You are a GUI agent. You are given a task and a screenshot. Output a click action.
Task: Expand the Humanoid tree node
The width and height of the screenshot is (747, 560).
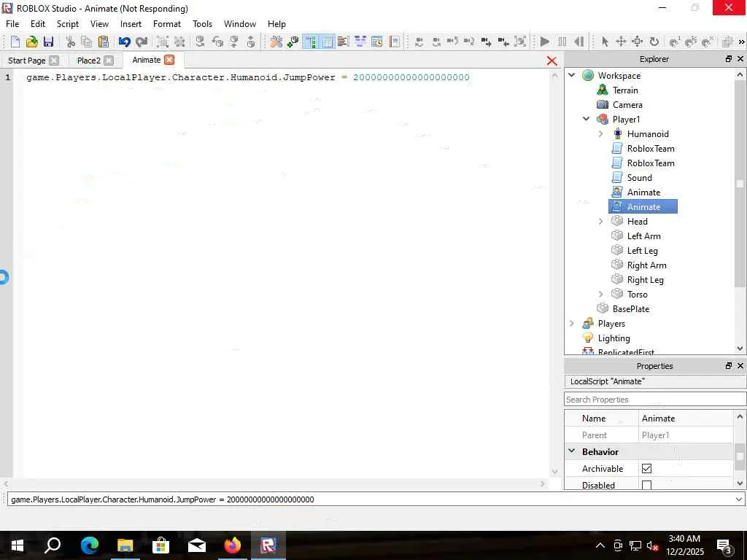(601, 134)
